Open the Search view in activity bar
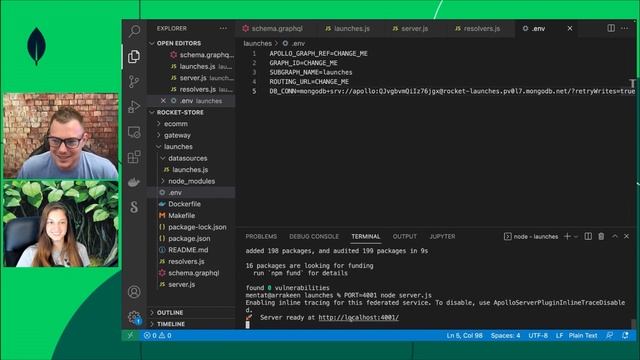 click(x=134, y=31)
